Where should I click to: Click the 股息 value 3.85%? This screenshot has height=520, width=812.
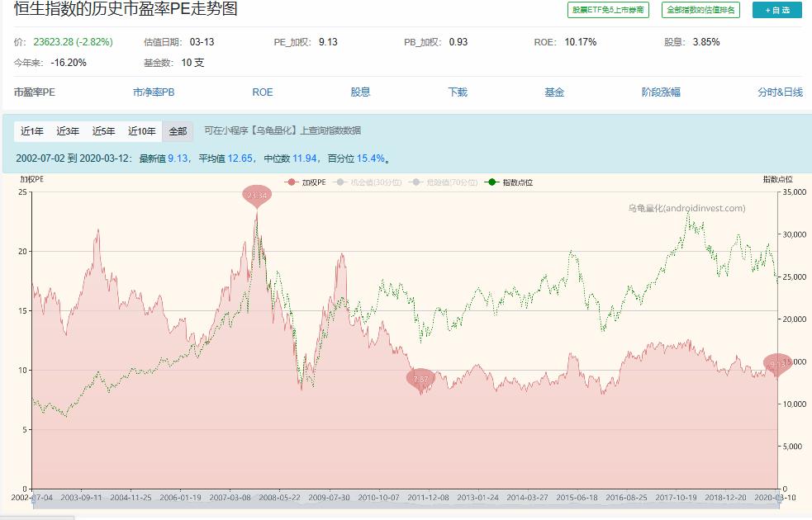click(706, 42)
